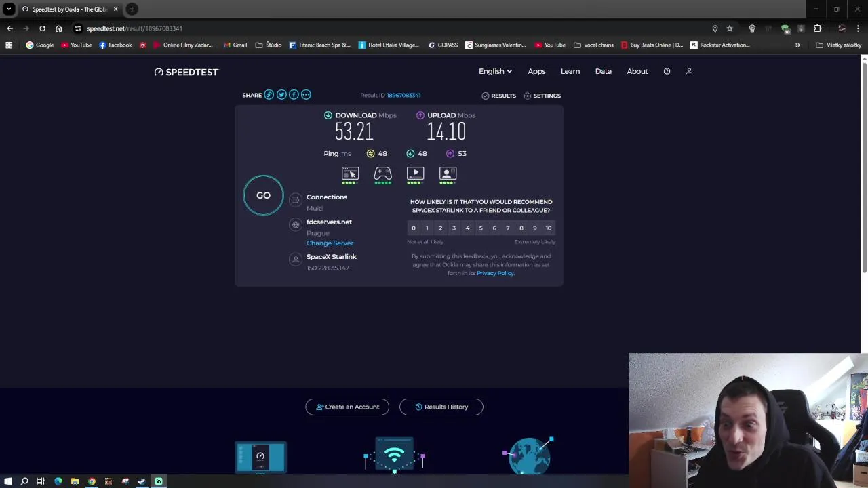Click the 150.228.35.142 IP address
The image size is (868, 488).
(328, 268)
